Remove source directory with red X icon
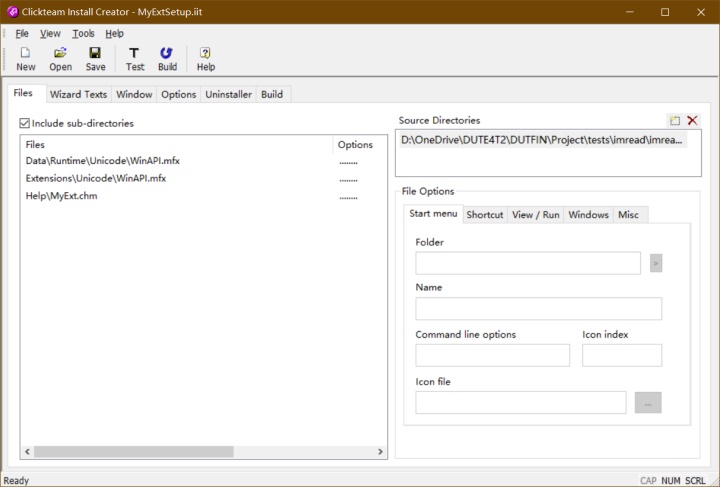Viewport: 720px width, 487px height. coord(692,120)
